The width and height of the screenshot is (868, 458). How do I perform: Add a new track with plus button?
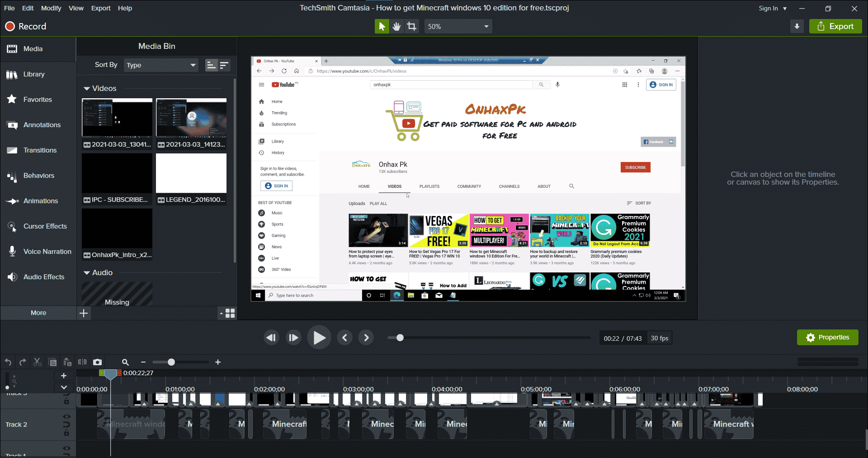coord(64,376)
